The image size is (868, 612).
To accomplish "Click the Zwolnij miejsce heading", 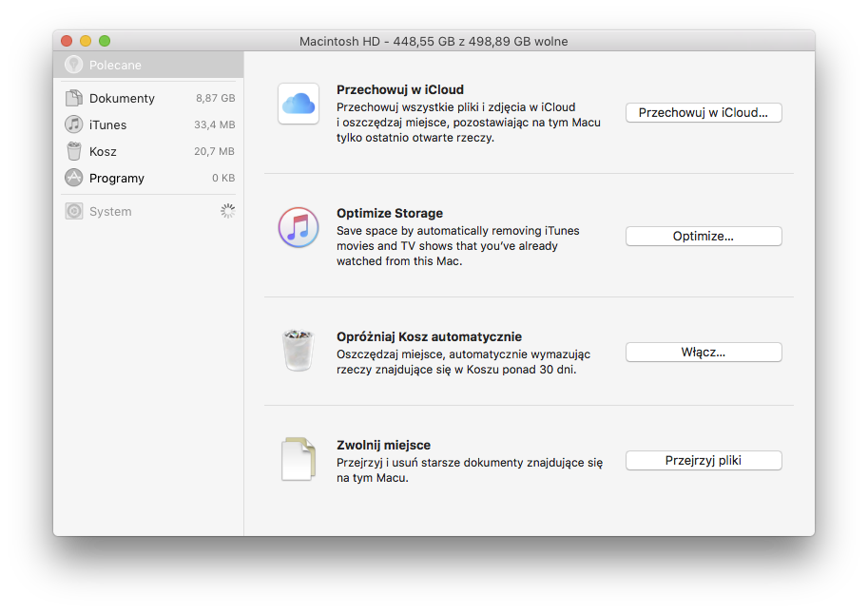I will tap(384, 445).
